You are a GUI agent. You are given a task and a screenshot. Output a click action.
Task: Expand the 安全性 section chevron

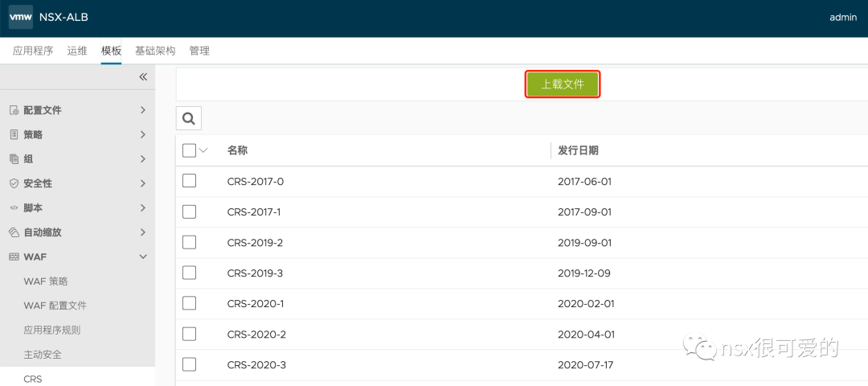(143, 183)
